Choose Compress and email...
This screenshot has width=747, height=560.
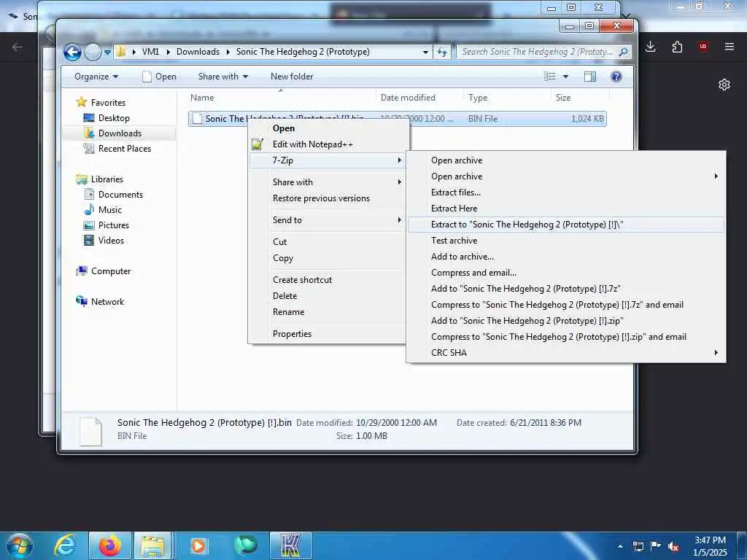click(566, 273)
